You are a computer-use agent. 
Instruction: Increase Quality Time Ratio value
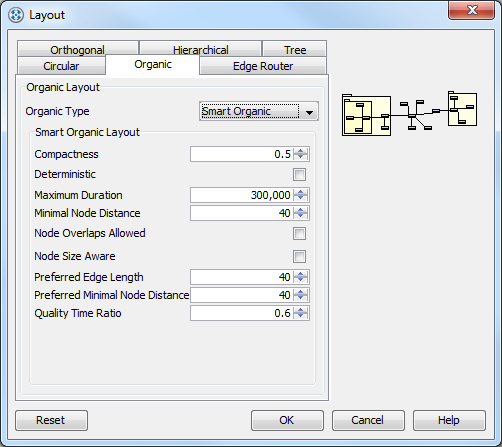(x=301, y=310)
